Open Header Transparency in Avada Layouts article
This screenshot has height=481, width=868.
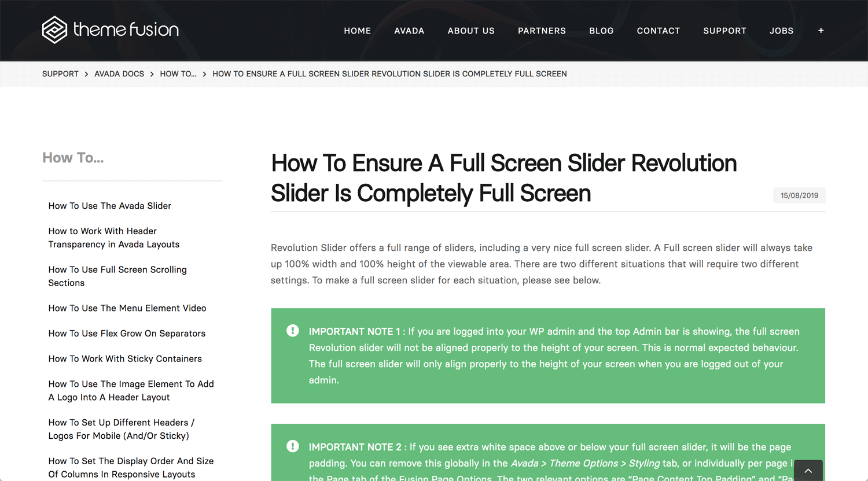point(114,238)
